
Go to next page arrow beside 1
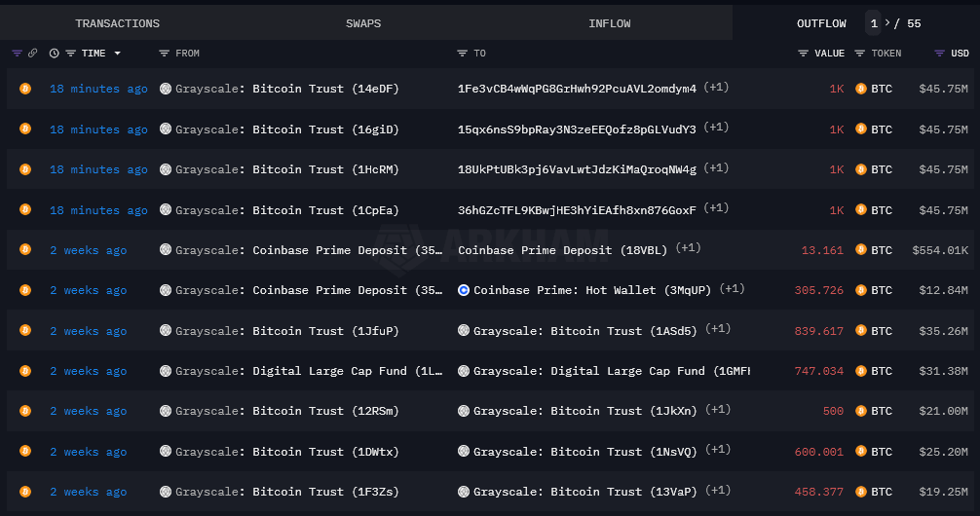pyautogui.click(x=887, y=22)
